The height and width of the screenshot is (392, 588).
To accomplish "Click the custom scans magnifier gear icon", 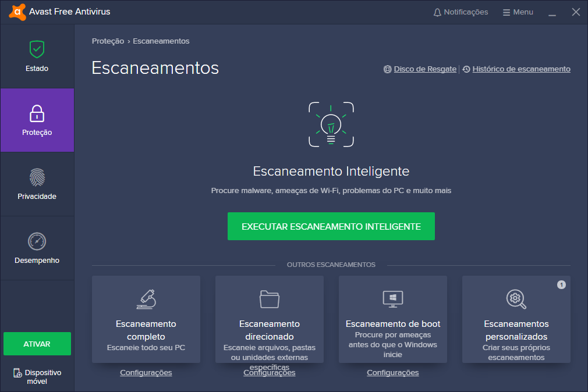I will 516,299.
